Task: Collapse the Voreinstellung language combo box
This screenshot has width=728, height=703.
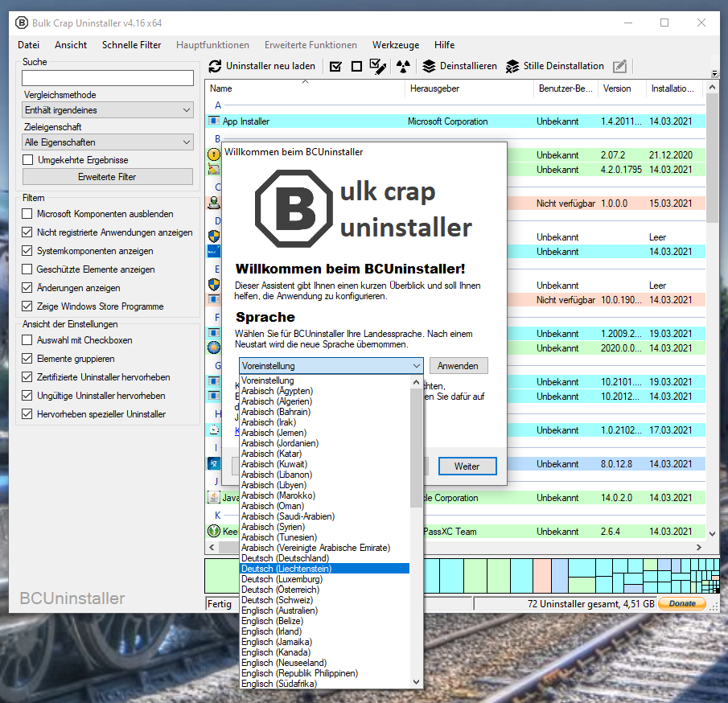Action: [331, 365]
